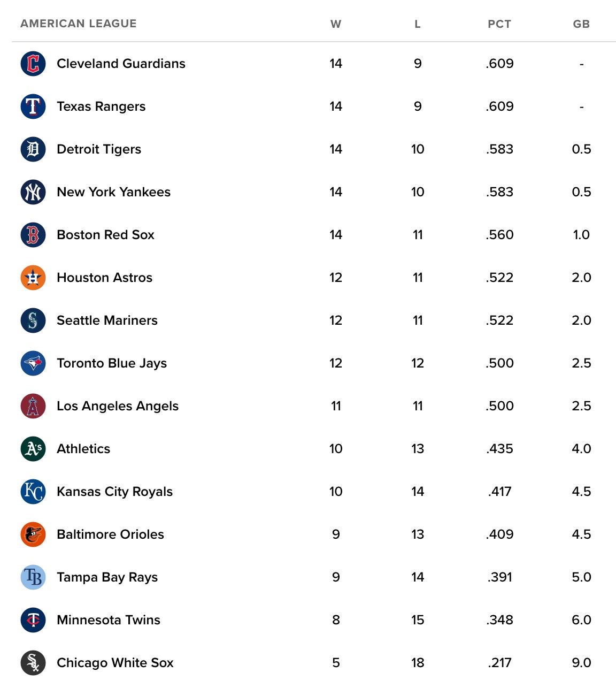Open the New York Yankees logo
The image size is (616, 688).
(x=33, y=192)
